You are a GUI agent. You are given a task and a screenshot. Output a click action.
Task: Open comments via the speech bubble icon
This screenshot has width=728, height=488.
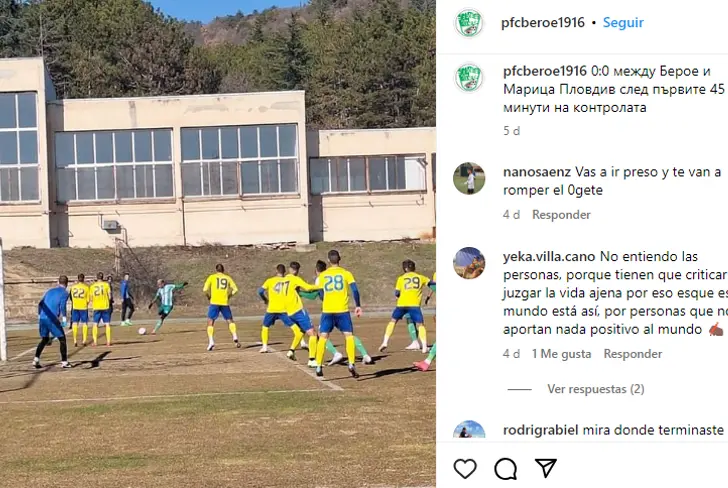(x=506, y=468)
